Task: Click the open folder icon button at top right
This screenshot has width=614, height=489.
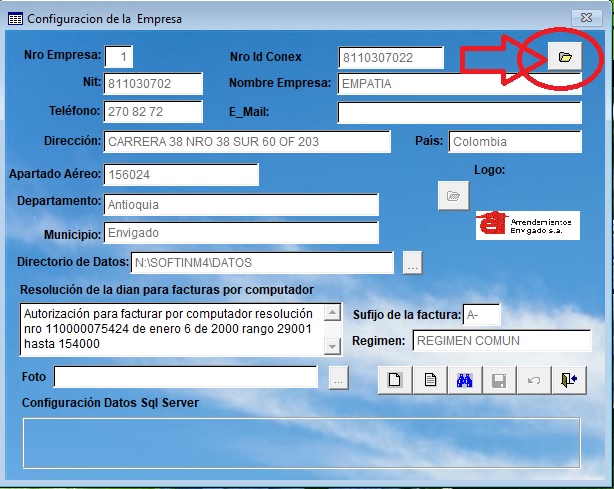Action: point(565,56)
